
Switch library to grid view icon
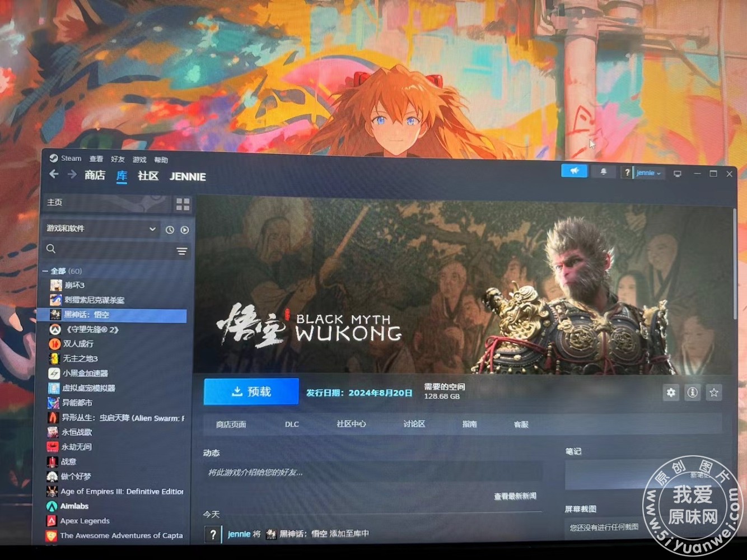pos(183,204)
